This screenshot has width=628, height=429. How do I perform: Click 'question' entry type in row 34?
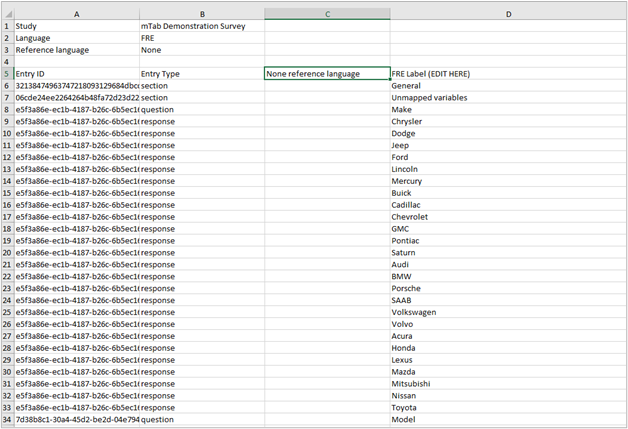click(x=202, y=419)
